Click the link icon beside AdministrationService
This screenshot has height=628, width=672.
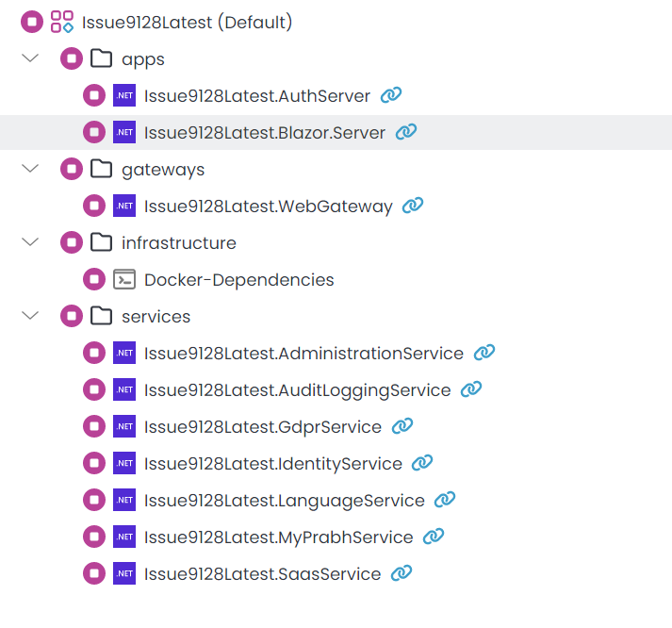[x=484, y=353]
